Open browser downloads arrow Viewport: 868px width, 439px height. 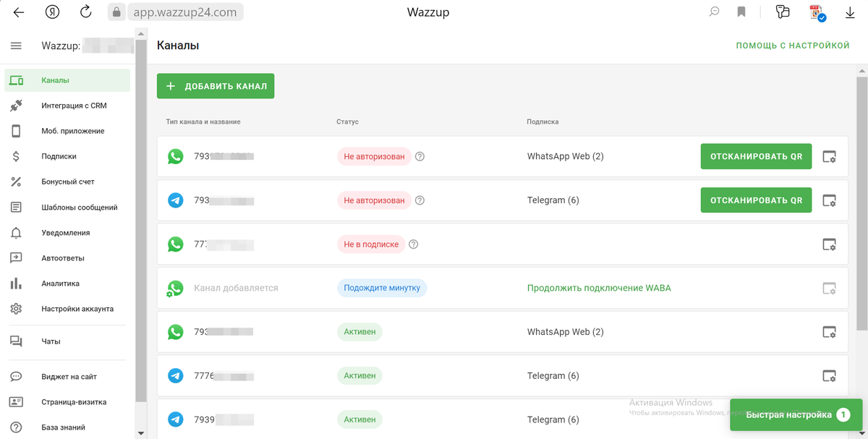click(x=850, y=12)
